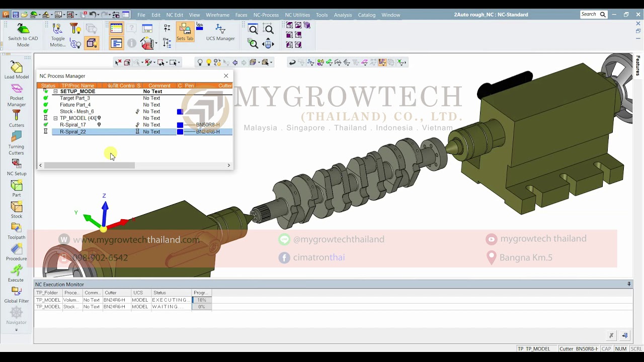Click the Open file folder icon
This screenshot has height=362, width=644.
point(24,15)
